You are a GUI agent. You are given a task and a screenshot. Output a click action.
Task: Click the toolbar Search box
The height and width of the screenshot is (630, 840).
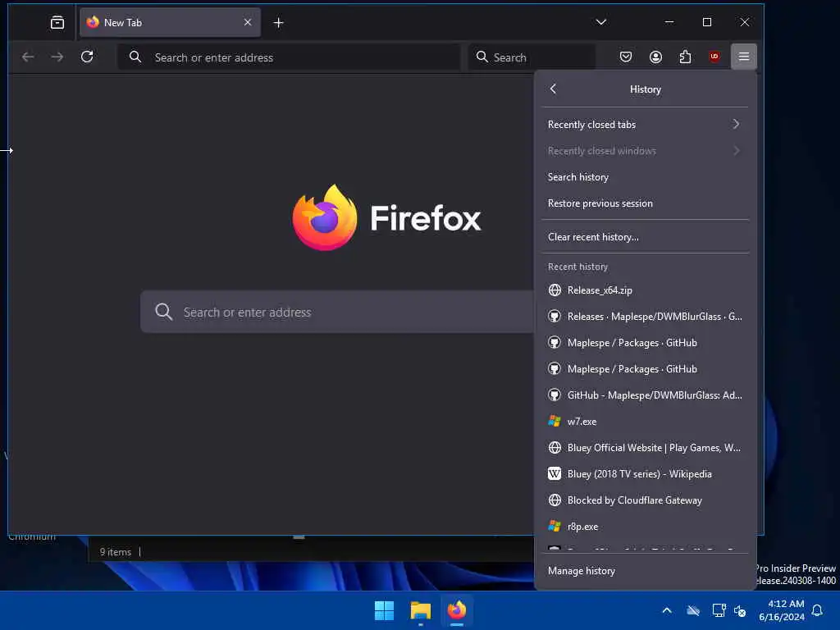532,57
